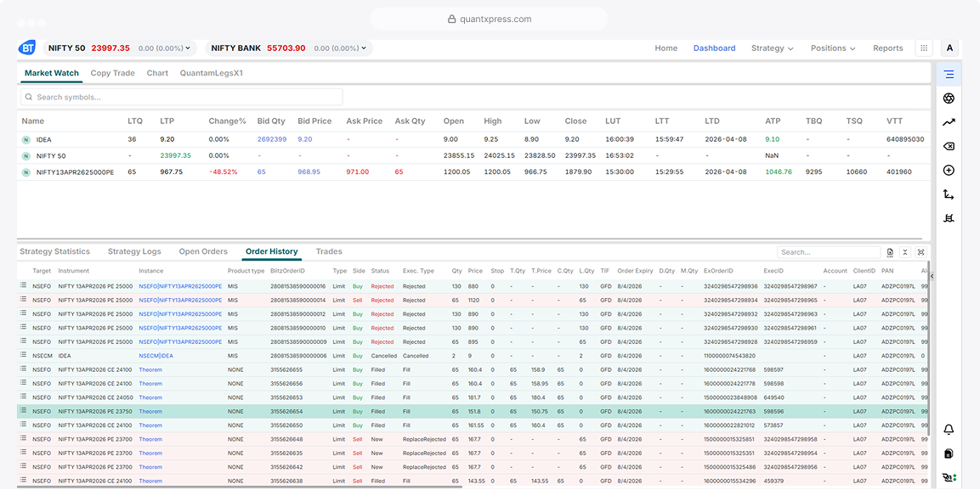Select the Order History tab
The width and height of the screenshot is (980, 490).
coord(272,251)
